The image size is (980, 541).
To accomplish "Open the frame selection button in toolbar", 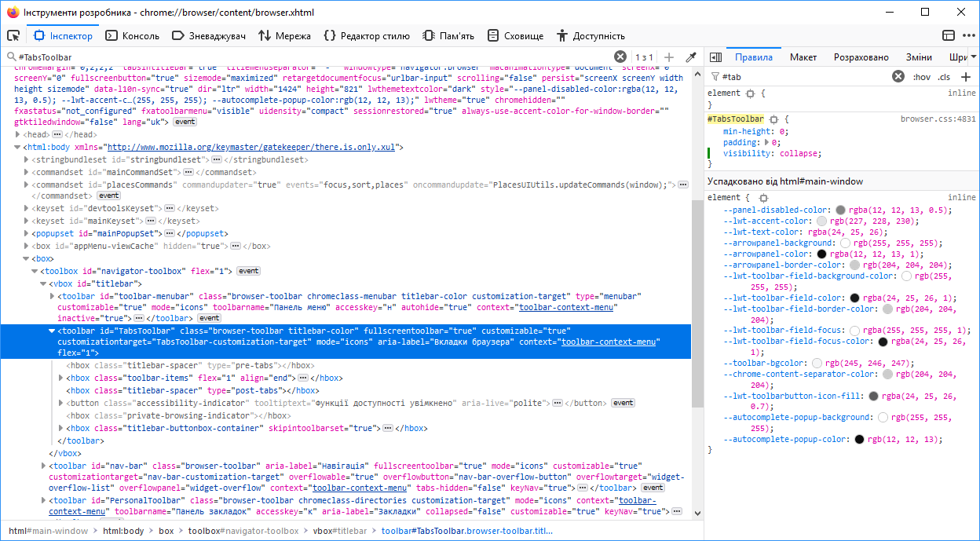I will (x=949, y=35).
